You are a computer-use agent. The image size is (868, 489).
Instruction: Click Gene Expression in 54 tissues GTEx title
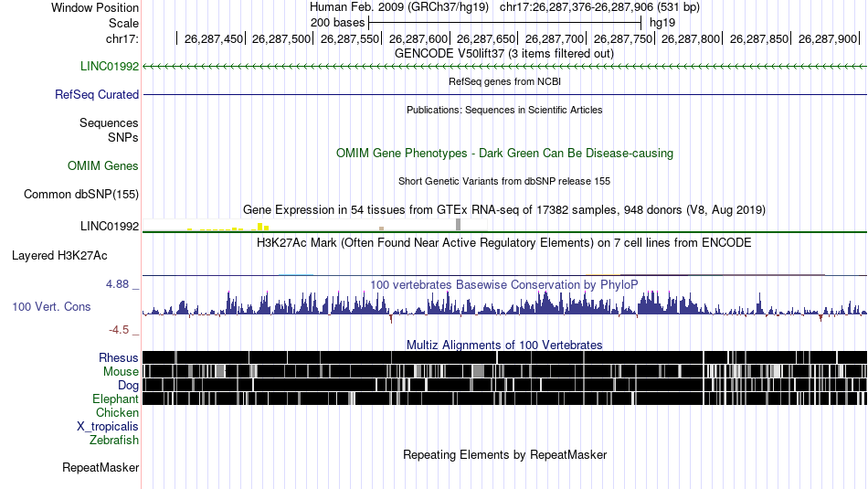point(504,210)
